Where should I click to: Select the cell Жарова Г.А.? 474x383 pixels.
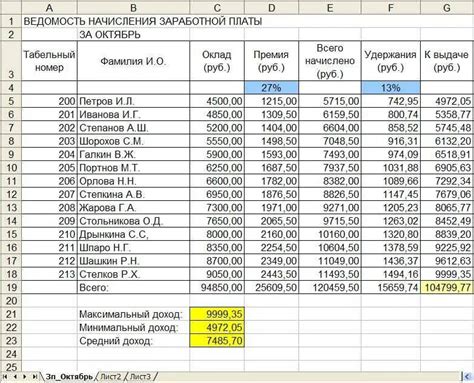click(x=133, y=208)
